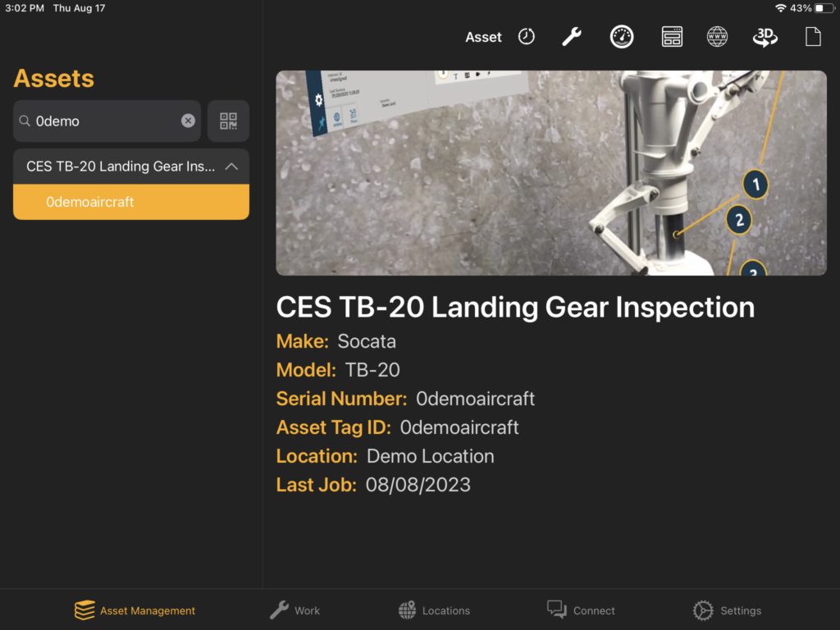Click the assets search field
The width and height of the screenshot is (840, 630).
107,121
